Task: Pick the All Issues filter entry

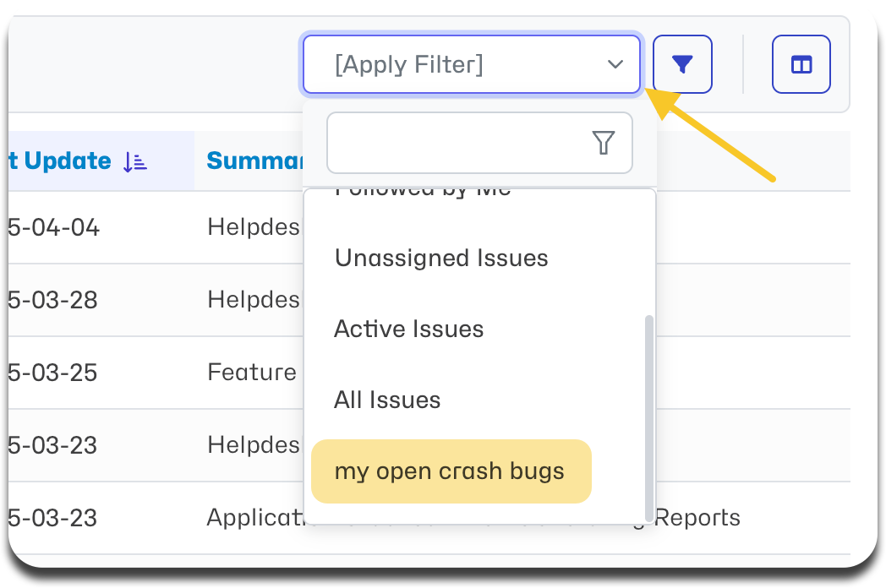Action: pos(387,400)
